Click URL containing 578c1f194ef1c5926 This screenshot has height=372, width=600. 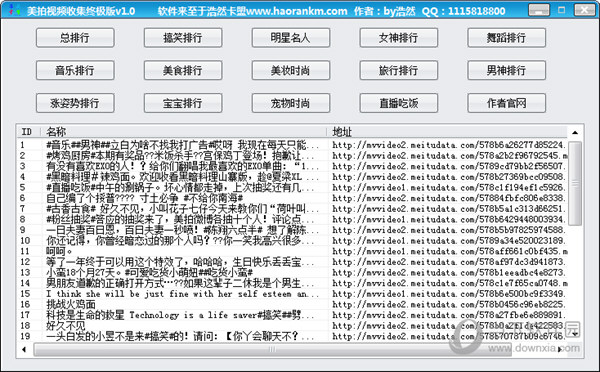(x=448, y=188)
